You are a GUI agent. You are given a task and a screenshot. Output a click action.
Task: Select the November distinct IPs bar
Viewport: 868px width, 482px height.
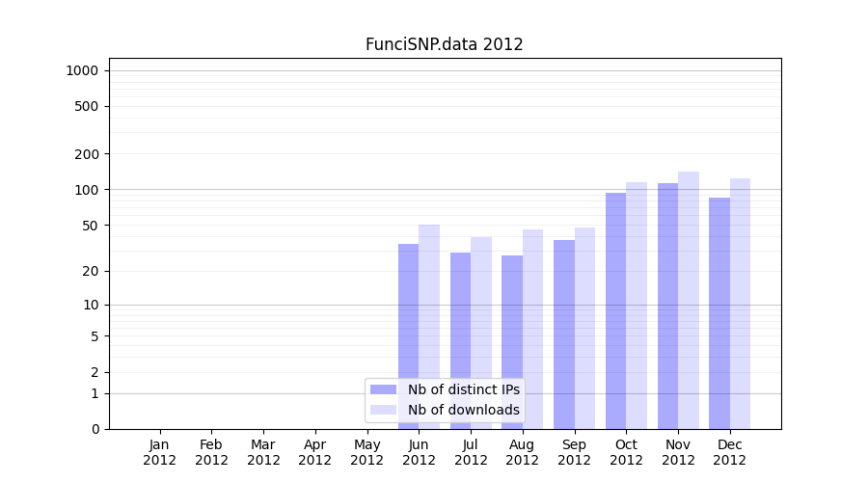(x=667, y=306)
